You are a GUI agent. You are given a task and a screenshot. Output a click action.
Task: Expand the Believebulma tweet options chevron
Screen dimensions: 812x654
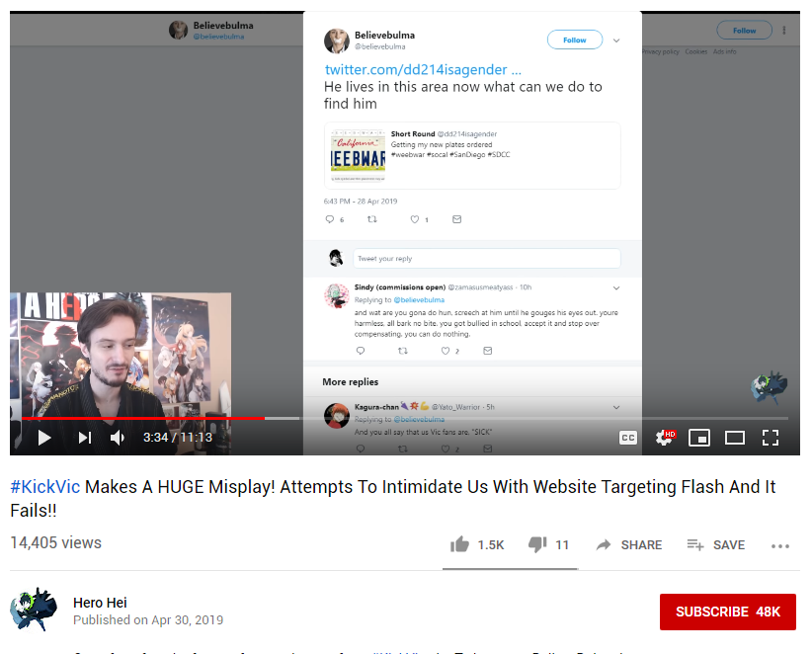pos(616,41)
